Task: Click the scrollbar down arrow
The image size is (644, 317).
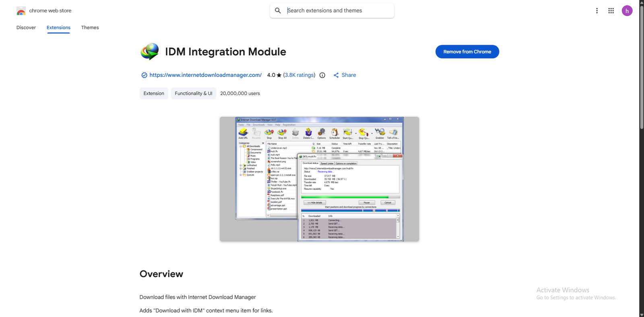Action: [x=642, y=315]
